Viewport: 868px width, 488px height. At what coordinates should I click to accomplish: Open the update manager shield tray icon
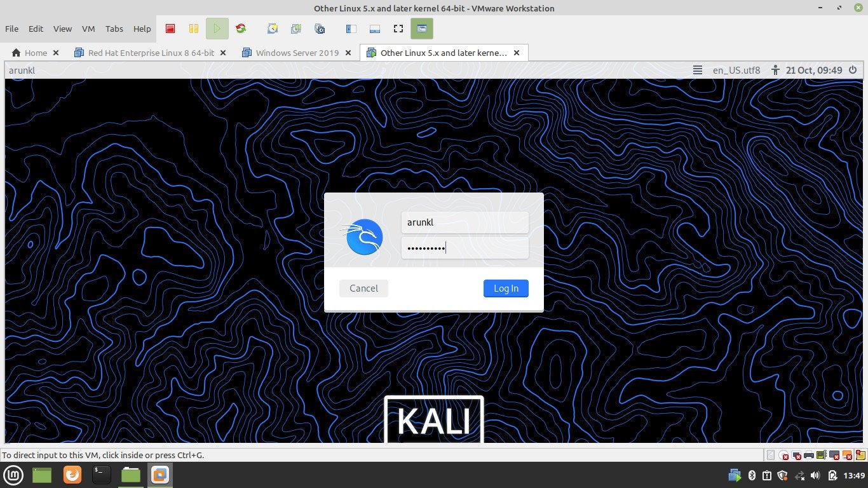click(782, 475)
